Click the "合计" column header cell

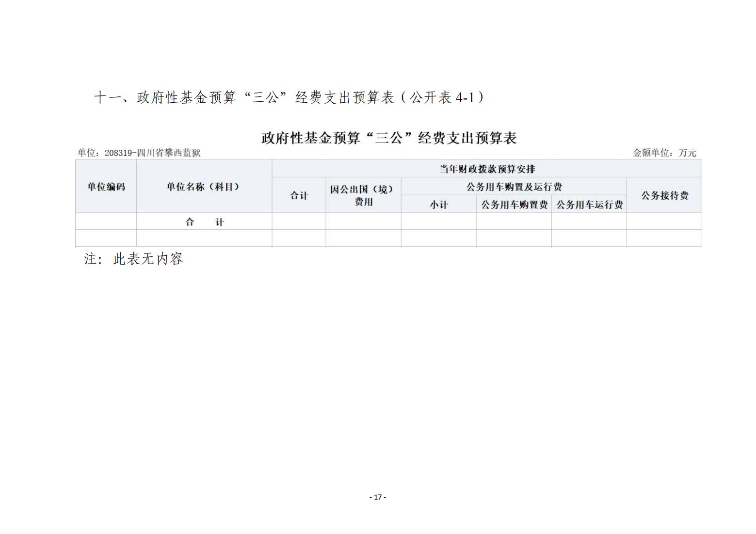(299, 196)
